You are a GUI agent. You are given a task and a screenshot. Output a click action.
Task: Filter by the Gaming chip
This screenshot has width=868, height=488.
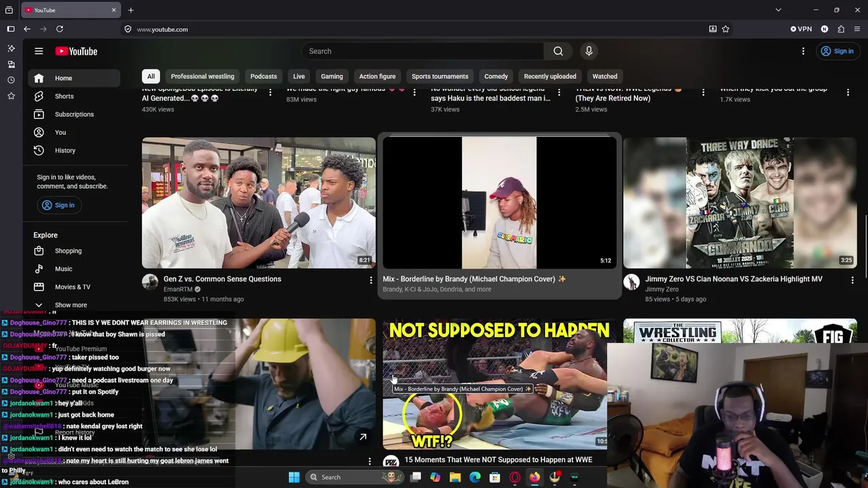[332, 77]
